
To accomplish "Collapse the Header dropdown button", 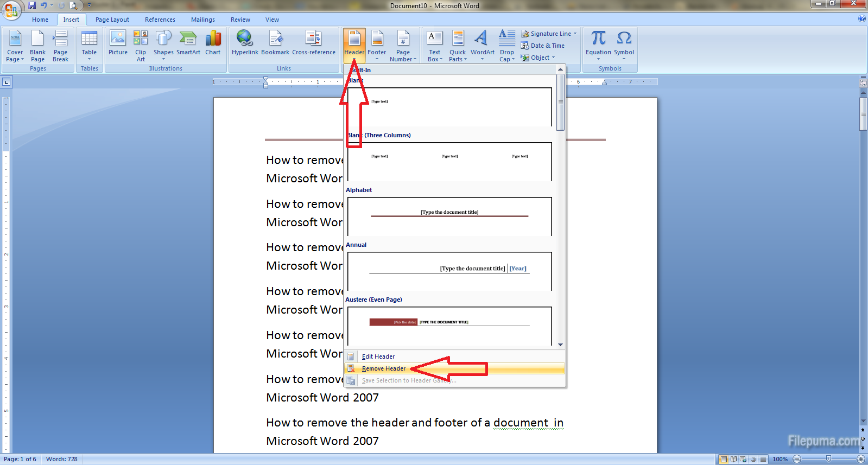I will coord(354,46).
